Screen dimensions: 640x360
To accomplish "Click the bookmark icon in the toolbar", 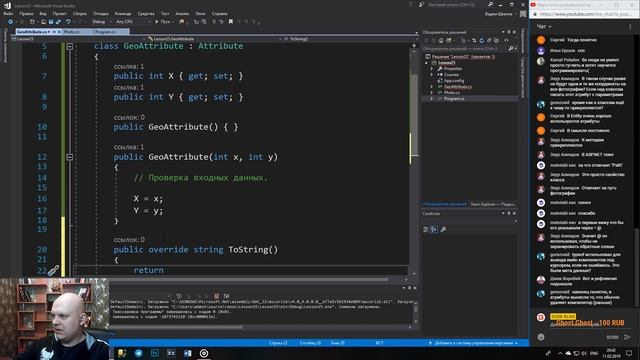I will click(x=231, y=22).
